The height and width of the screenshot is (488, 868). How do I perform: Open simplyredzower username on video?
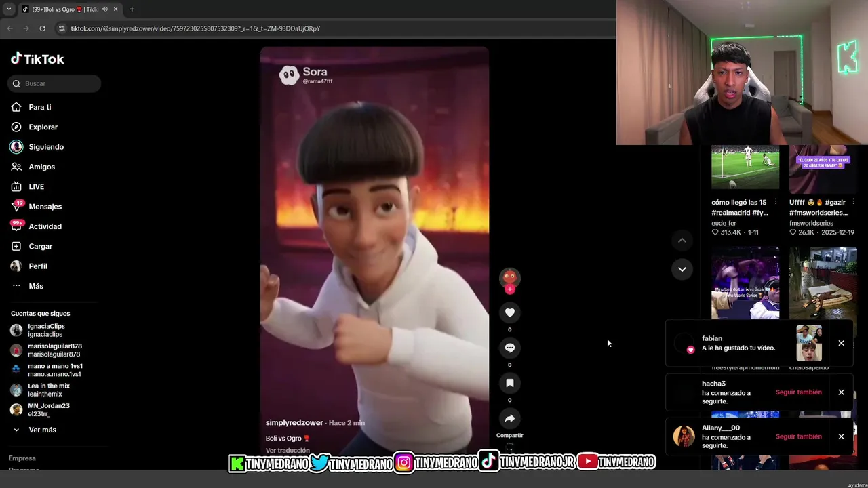click(294, 423)
